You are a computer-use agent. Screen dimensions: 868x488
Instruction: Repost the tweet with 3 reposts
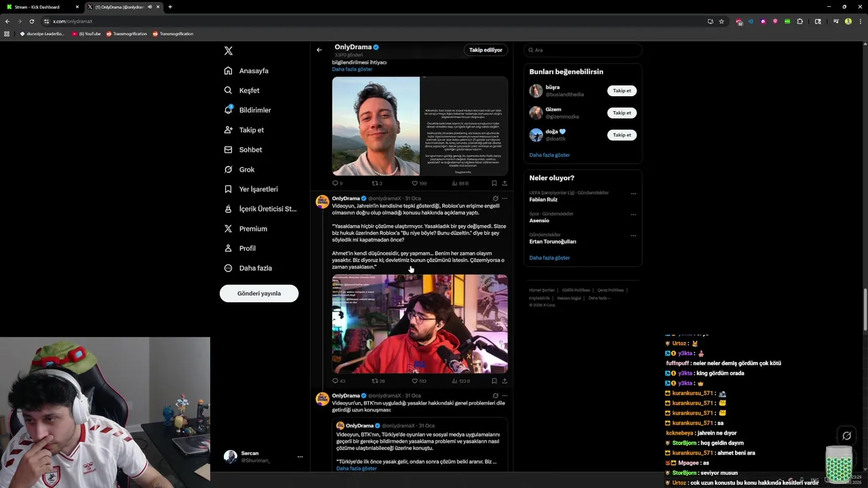[376, 183]
